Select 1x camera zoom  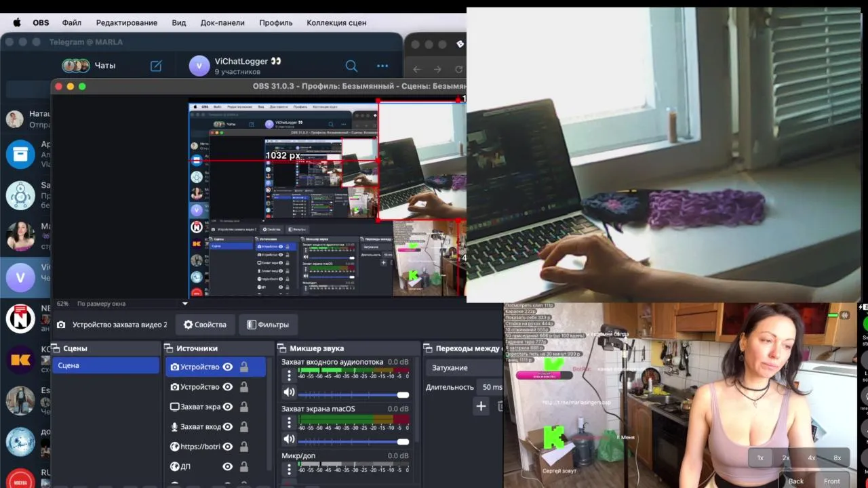pos(760,457)
